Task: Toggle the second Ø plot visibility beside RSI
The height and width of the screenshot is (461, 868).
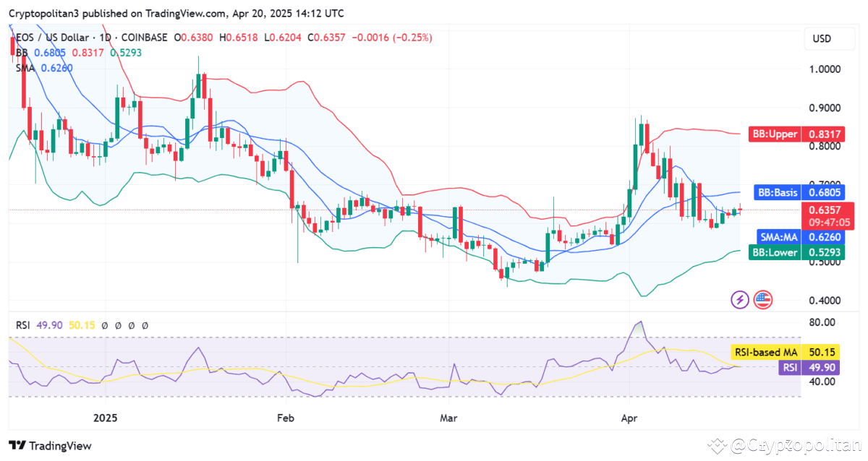Action: pyautogui.click(x=119, y=325)
